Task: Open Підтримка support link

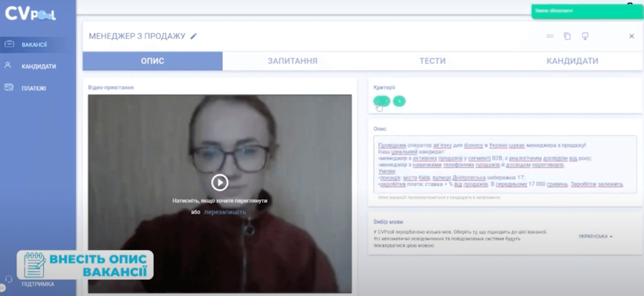Action: pyautogui.click(x=38, y=284)
